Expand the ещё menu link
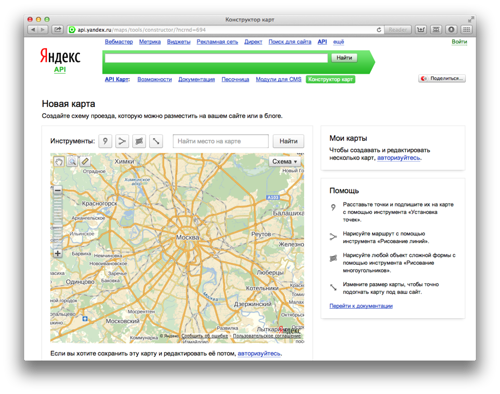500x394 pixels. tap(338, 42)
